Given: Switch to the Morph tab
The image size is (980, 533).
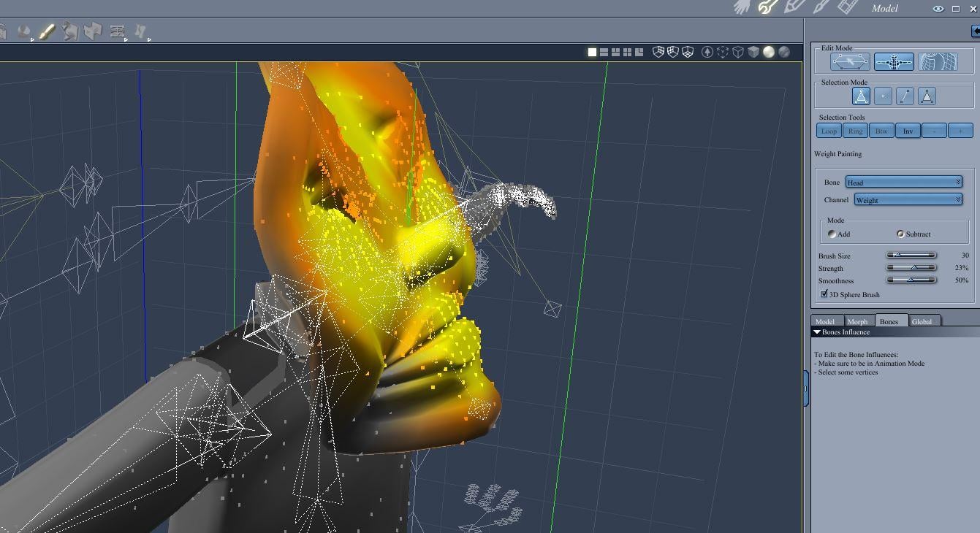Looking at the screenshot, I should pyautogui.click(x=857, y=321).
